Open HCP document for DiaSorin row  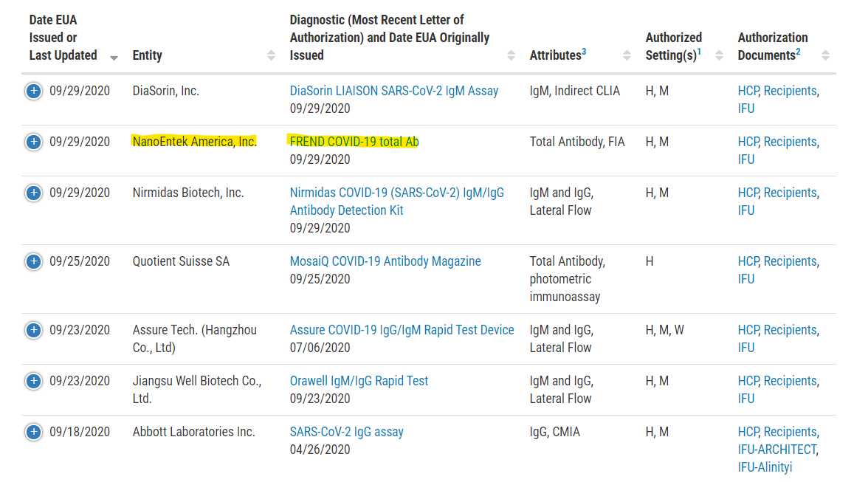[748, 91]
